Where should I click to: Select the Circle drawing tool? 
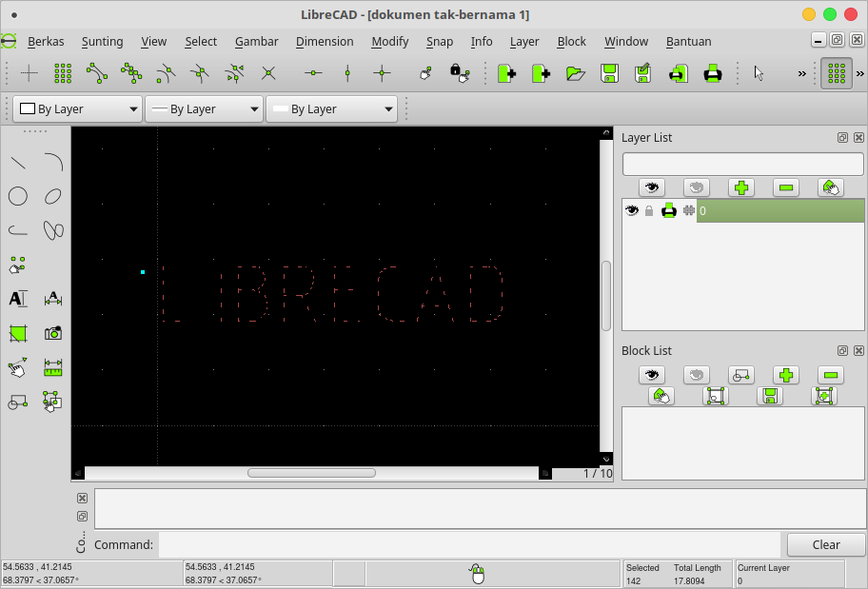click(x=18, y=197)
